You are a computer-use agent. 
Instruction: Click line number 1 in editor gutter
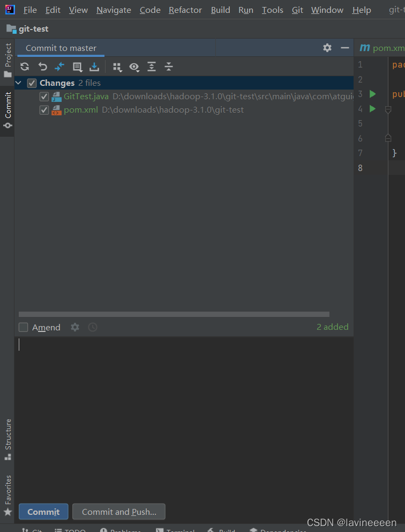360,64
